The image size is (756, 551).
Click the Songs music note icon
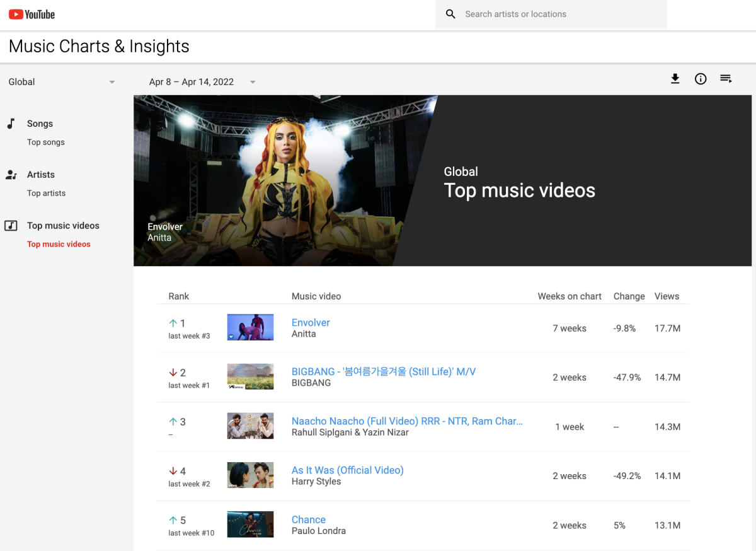click(11, 124)
